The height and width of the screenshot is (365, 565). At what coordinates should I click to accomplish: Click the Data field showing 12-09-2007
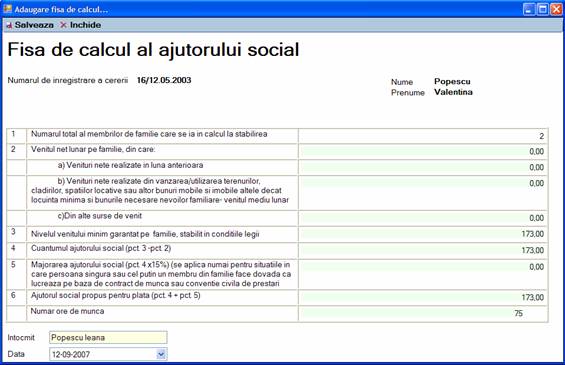(x=108, y=354)
